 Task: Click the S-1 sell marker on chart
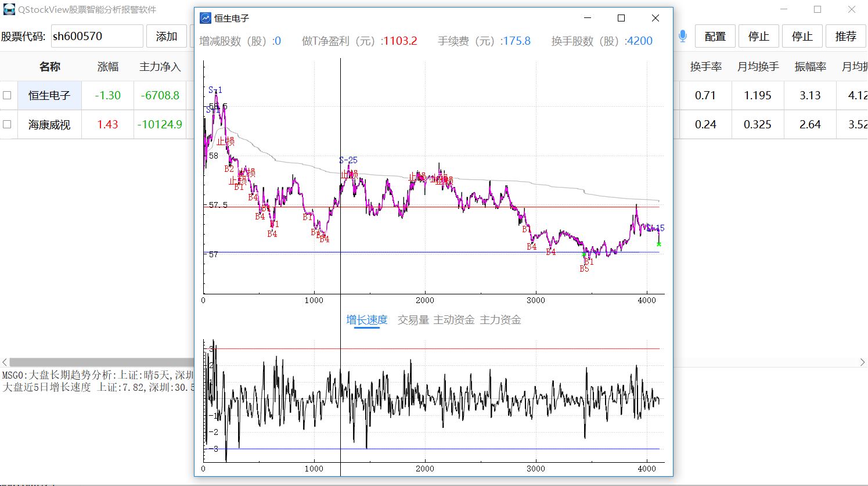215,90
